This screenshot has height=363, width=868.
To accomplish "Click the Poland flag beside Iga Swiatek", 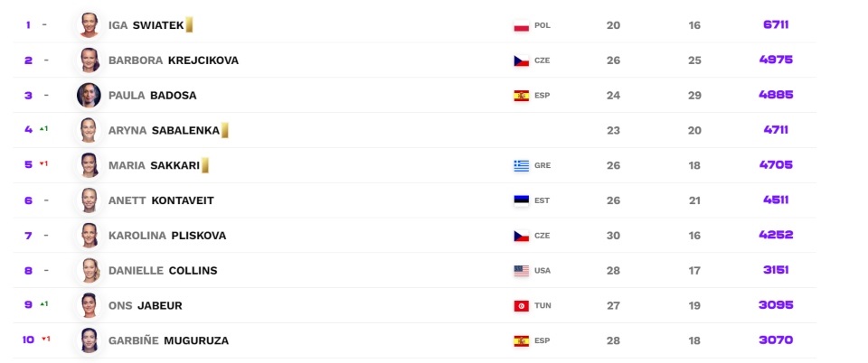I will [521, 25].
